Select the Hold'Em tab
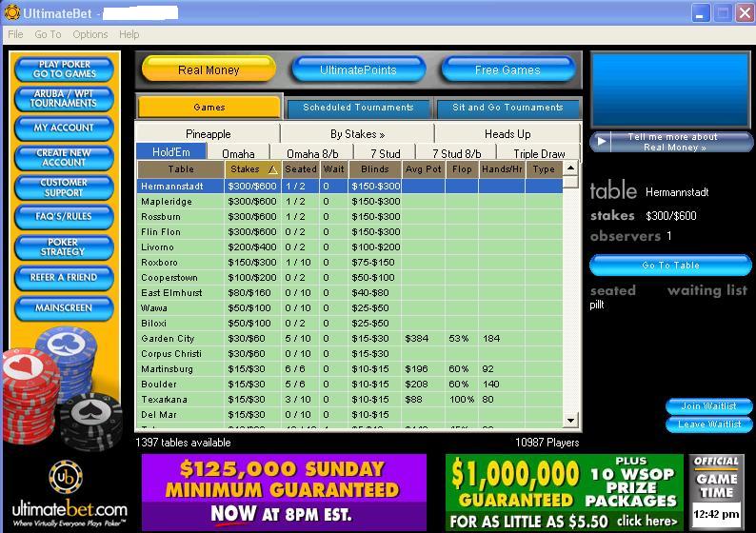 click(171, 152)
